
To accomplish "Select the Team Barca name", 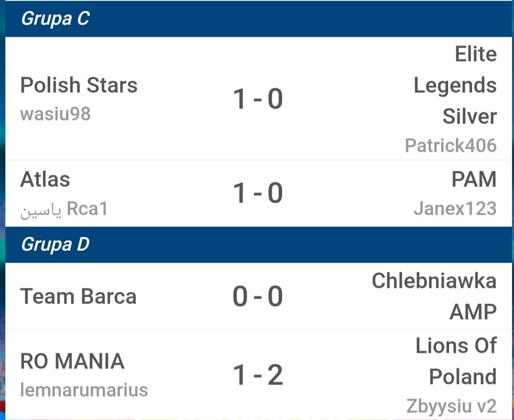I will tap(78, 297).
